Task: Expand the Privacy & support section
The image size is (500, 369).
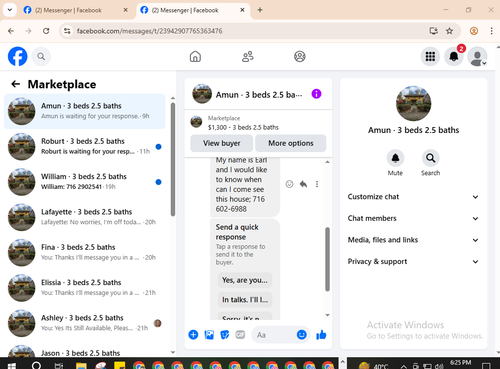Action: [413, 262]
